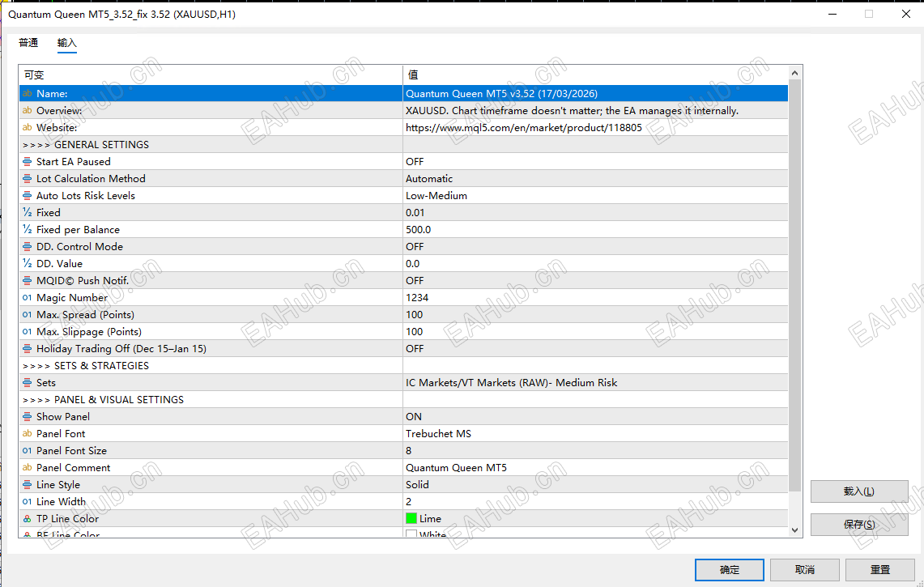Image resolution: width=924 pixels, height=587 pixels.
Task: Click the enum icon beside Sets
Action: (27, 382)
